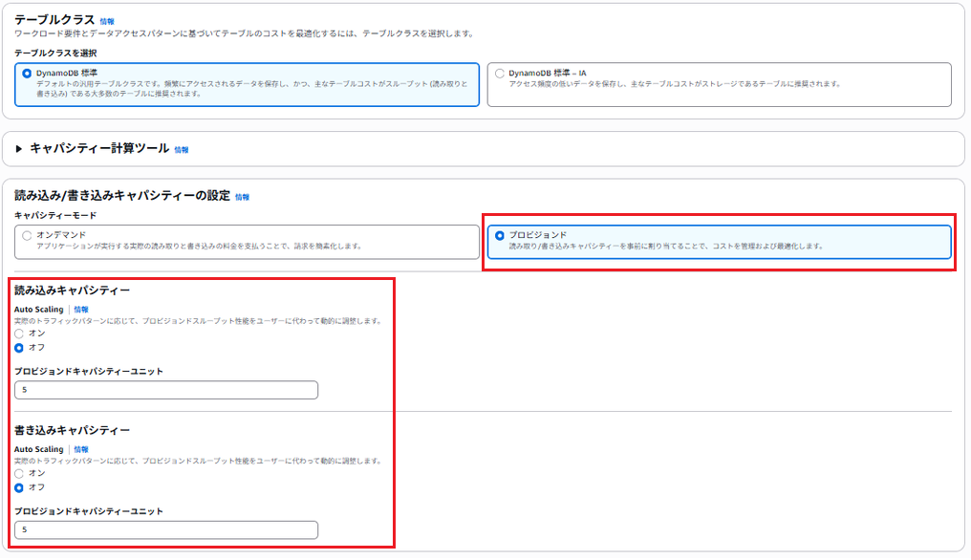971x560 pixels.
Task: Turn write capacity Auto Scaling オン
Action: (x=19, y=473)
